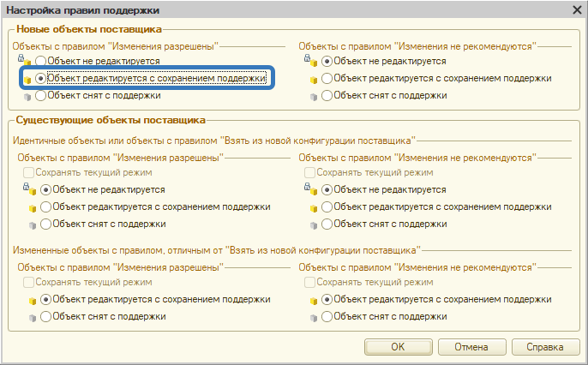Enable 'Сохранять текущий режим' for changed objects, changes allowed

click(x=29, y=282)
